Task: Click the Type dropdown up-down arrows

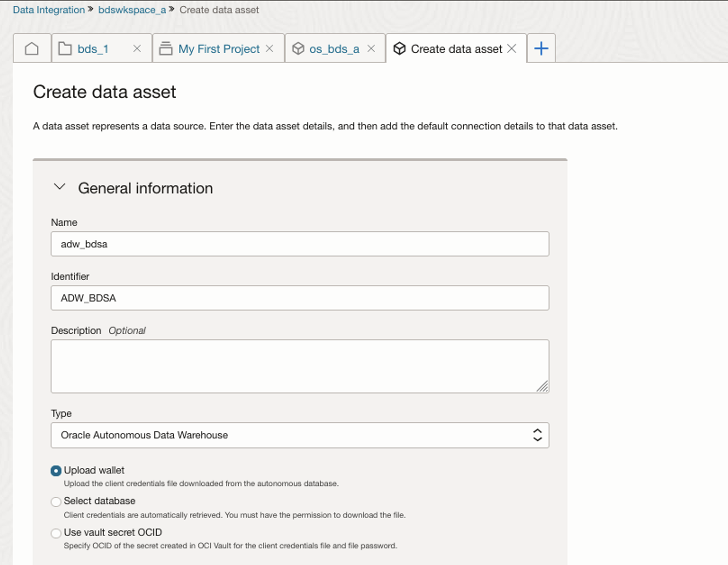Action: click(537, 435)
